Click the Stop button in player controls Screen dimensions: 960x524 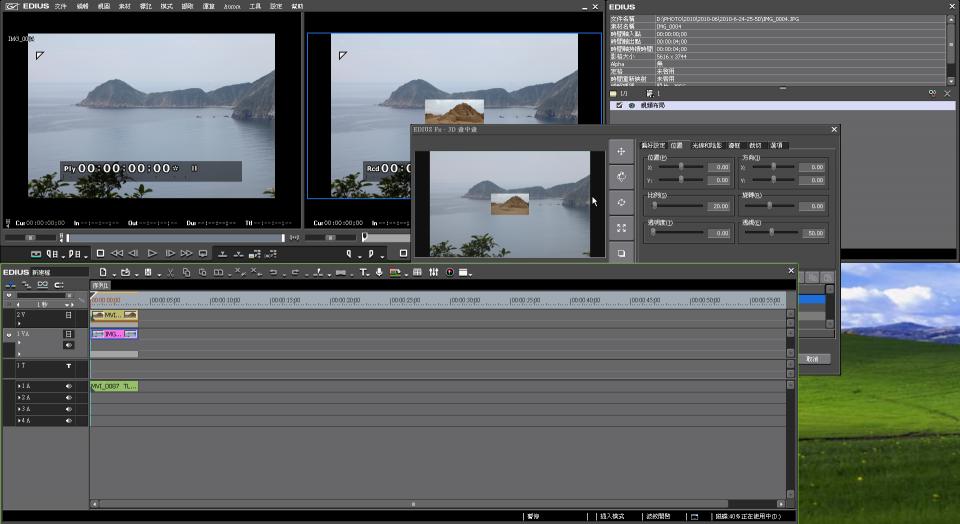tap(99, 254)
